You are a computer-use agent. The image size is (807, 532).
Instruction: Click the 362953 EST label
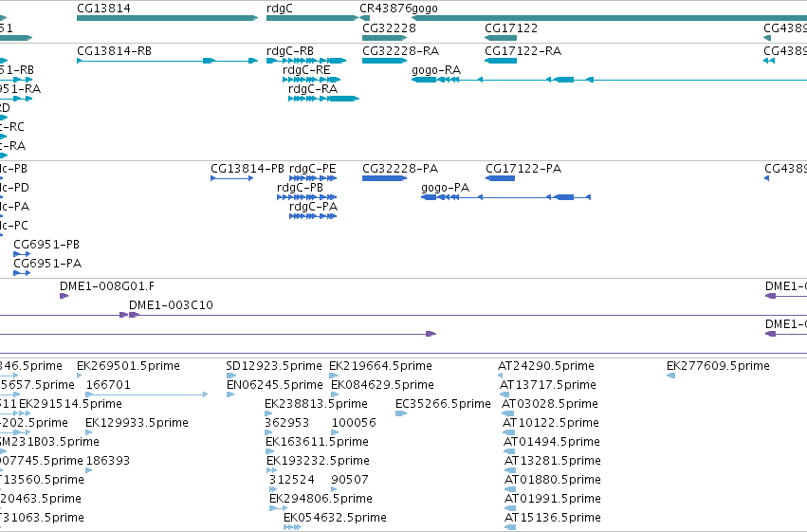tap(286, 423)
